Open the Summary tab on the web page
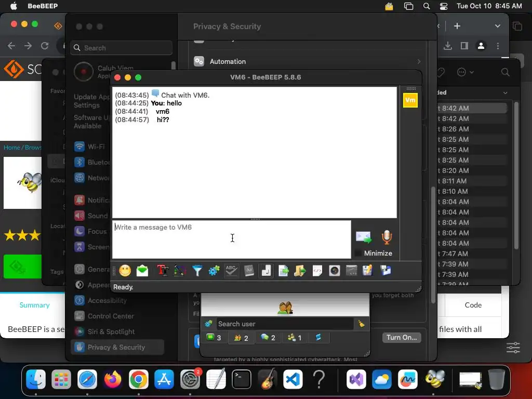The image size is (532, 399). coord(35,305)
